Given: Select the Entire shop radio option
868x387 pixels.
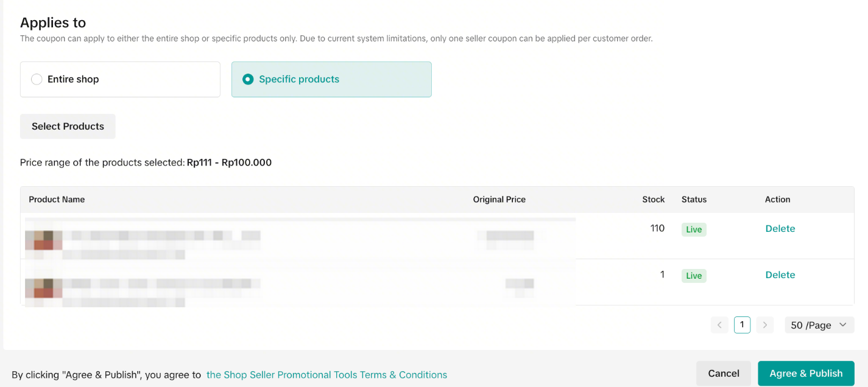Looking at the screenshot, I should pos(37,79).
